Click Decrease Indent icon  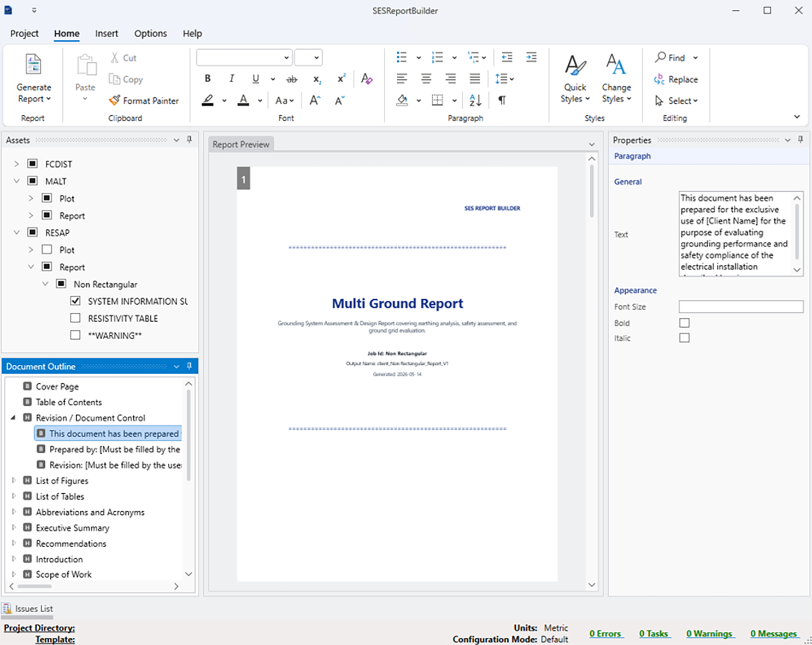(x=507, y=57)
